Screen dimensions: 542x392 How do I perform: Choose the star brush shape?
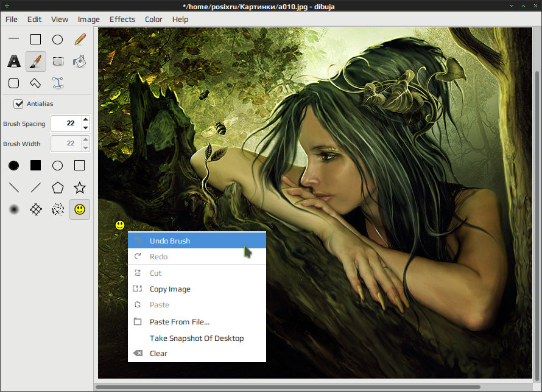80,187
